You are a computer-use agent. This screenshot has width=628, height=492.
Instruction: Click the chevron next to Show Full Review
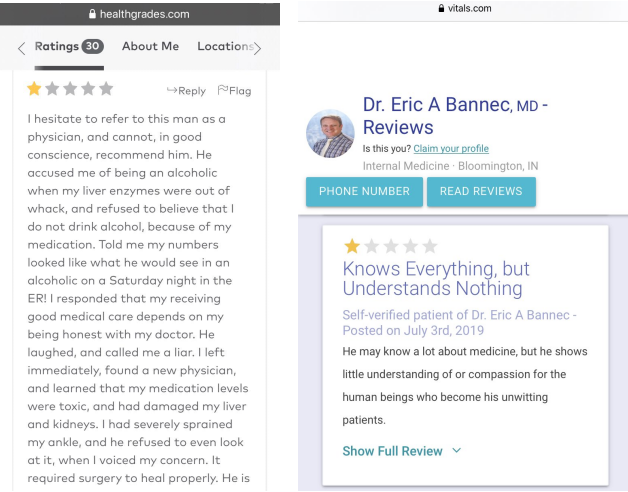(457, 451)
